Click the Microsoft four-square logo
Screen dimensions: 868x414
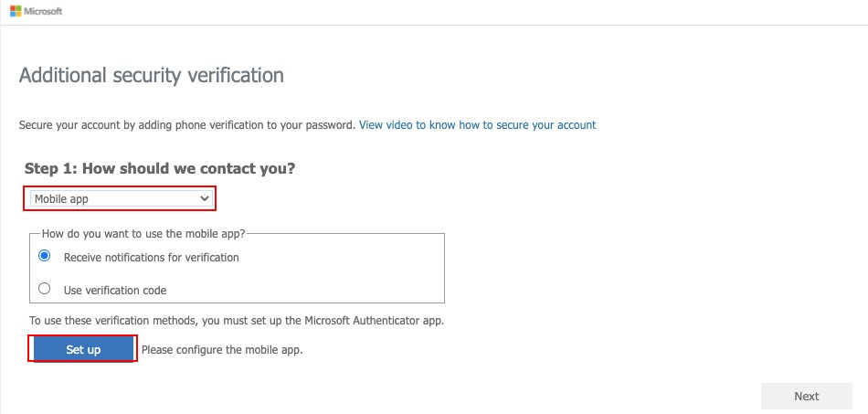(16, 11)
